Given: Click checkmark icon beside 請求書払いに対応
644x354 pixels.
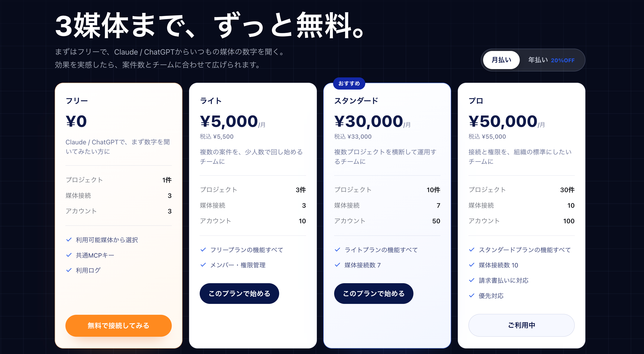Looking at the screenshot, I should point(472,280).
